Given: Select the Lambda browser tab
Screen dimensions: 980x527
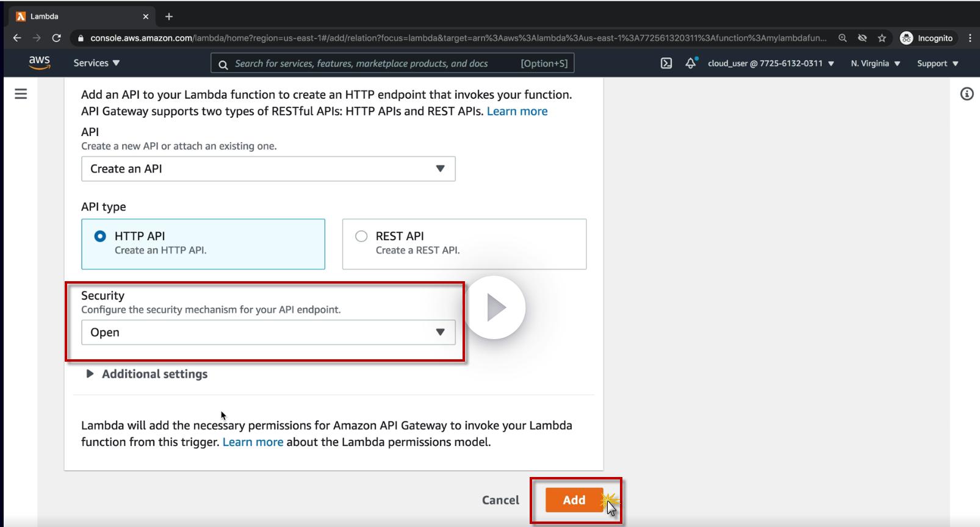Looking at the screenshot, I should tap(83, 16).
